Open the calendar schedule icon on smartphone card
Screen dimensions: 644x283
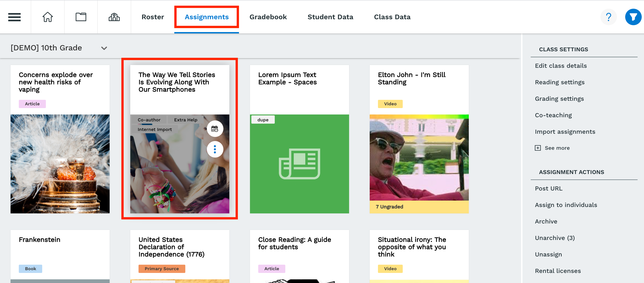click(x=215, y=129)
